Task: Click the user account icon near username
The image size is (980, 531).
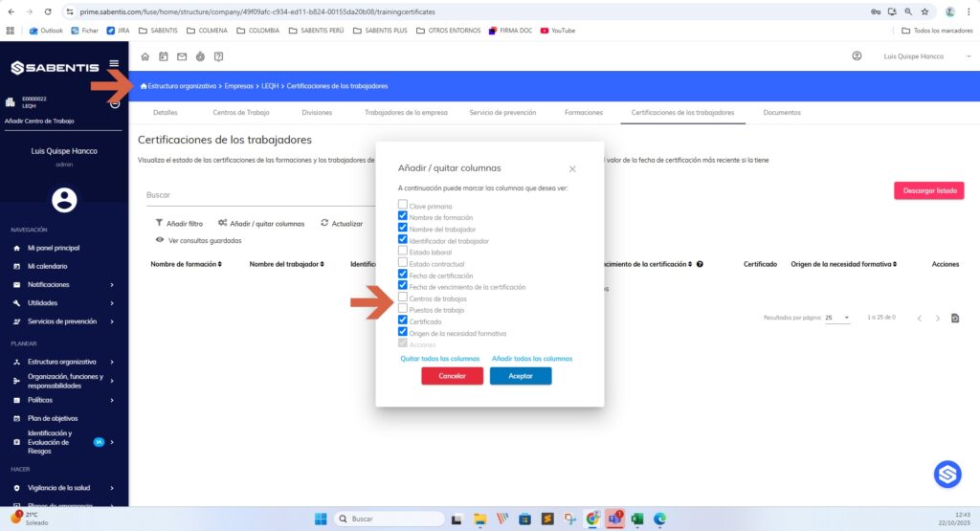Action: coord(857,56)
